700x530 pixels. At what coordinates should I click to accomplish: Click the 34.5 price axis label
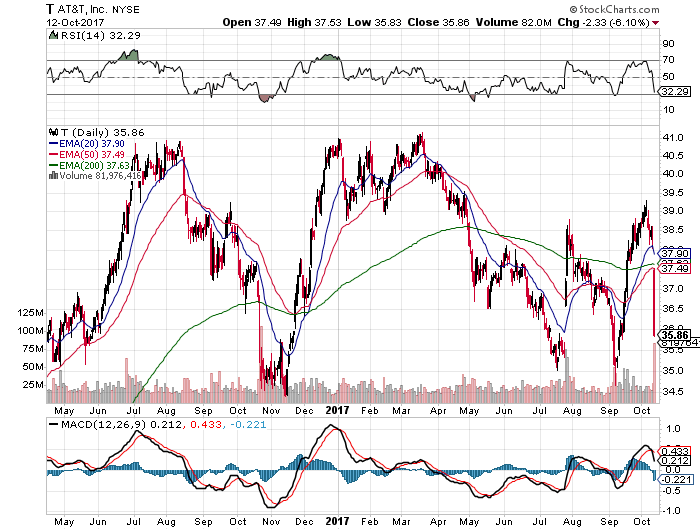coord(673,392)
